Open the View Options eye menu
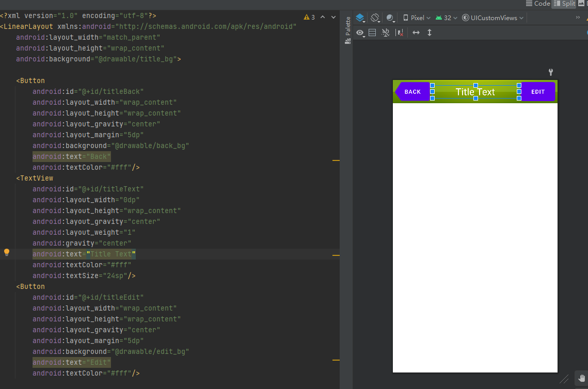 click(x=360, y=33)
